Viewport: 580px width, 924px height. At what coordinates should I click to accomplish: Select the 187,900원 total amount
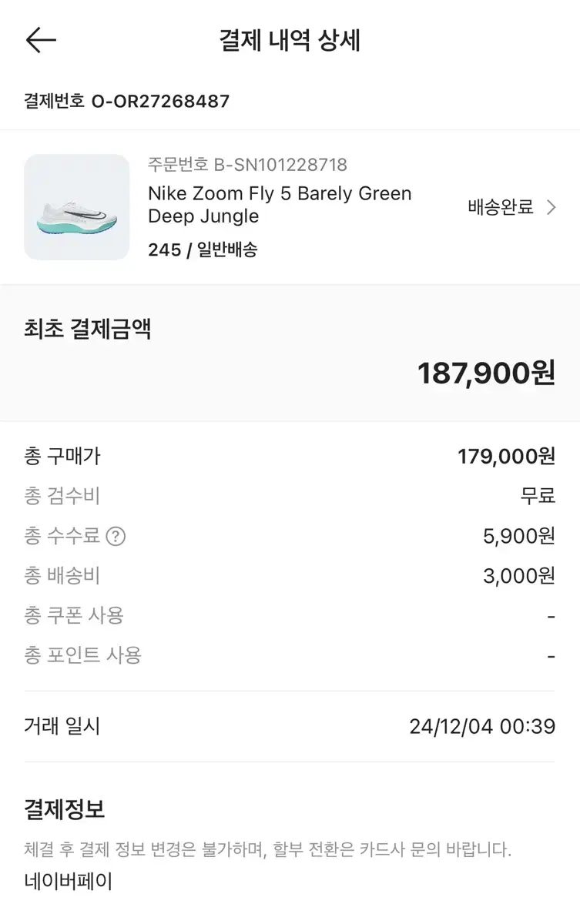486,373
